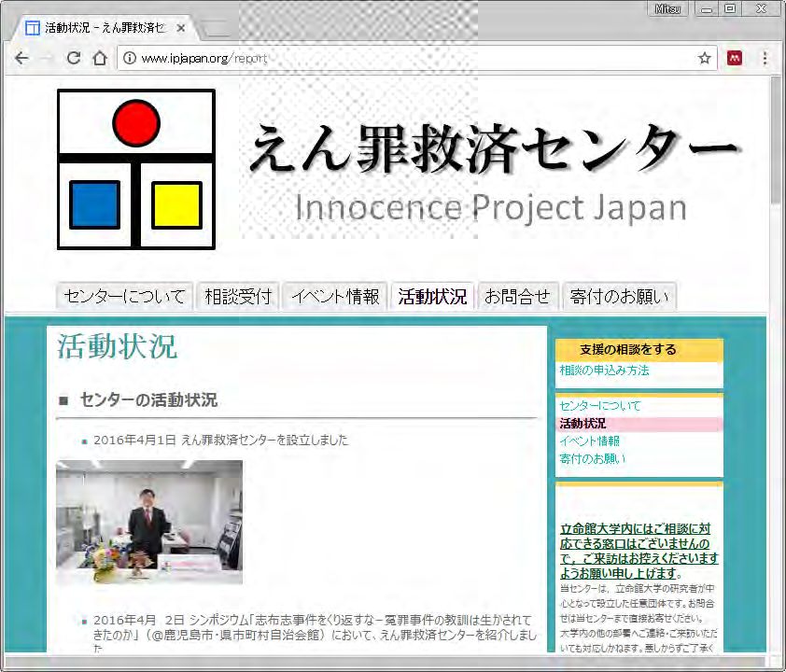The width and height of the screenshot is (786, 672).
Task: Click the forward navigation arrow
Action: click(x=48, y=59)
